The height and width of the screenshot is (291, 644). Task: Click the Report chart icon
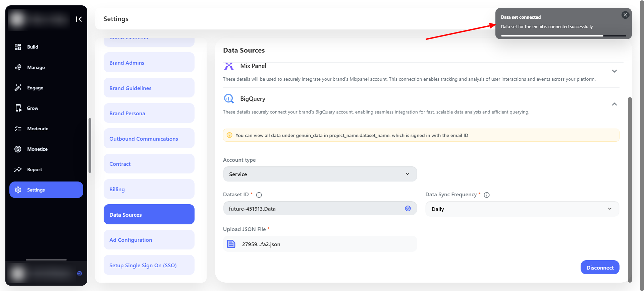[x=18, y=169]
